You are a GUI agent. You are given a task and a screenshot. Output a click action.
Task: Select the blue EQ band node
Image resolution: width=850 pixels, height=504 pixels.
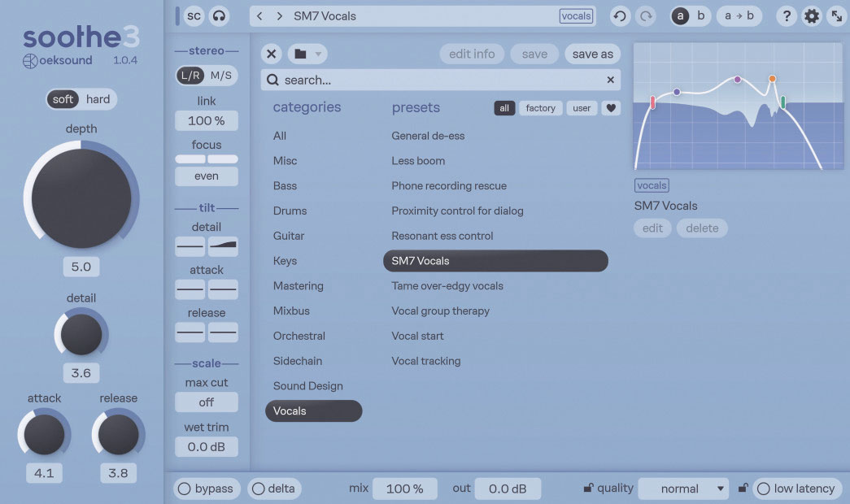point(677,92)
